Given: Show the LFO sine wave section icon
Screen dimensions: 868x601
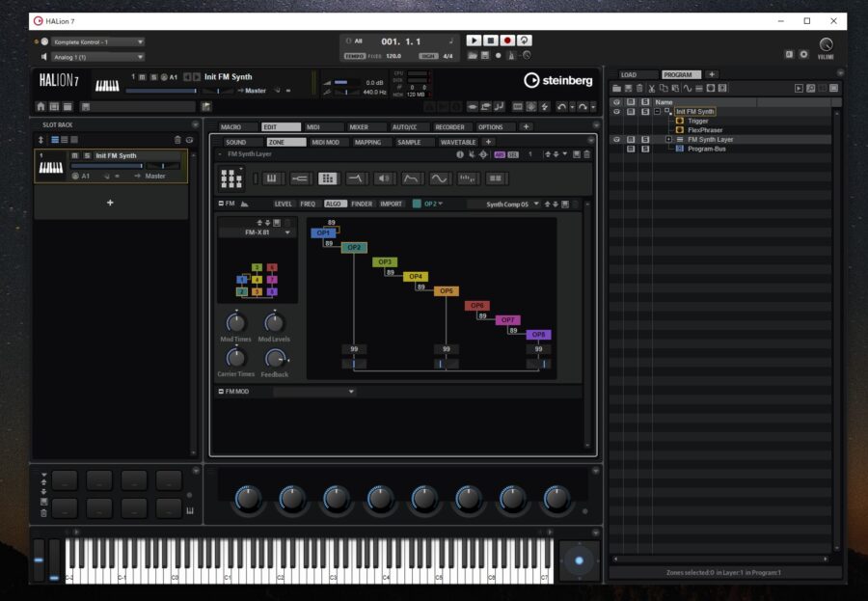Looking at the screenshot, I should click(x=439, y=178).
